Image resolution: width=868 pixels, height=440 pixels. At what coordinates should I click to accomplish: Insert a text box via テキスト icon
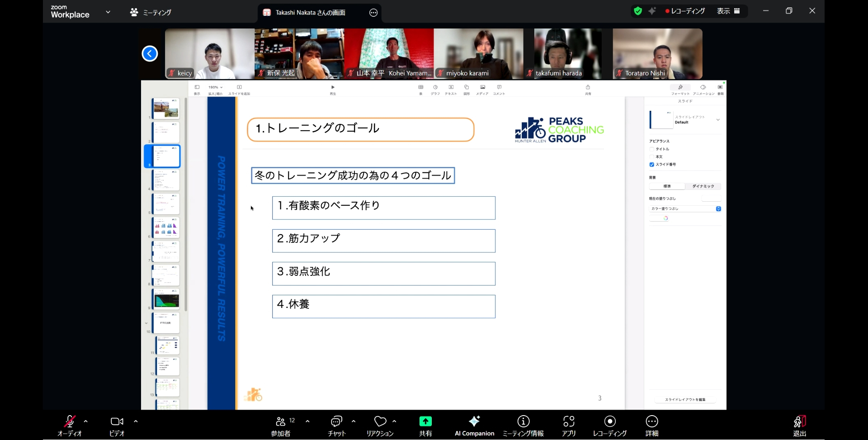pyautogui.click(x=452, y=87)
